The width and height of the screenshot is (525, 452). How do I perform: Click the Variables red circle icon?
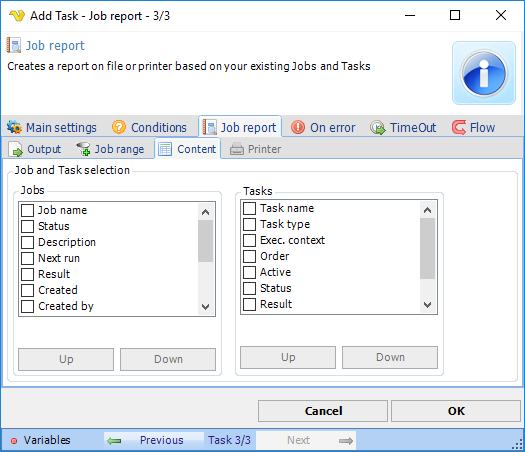click(14, 441)
